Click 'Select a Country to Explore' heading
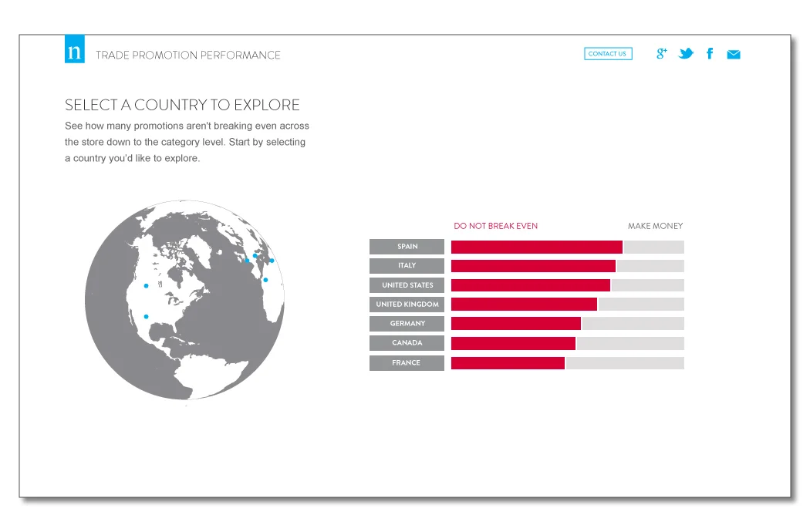Image resolution: width=810 pixels, height=532 pixels. click(182, 105)
